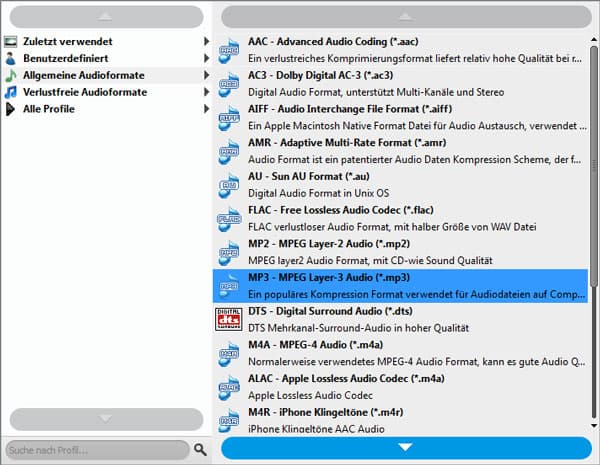
Task: Click the MP2 format icon
Action: coord(228,253)
